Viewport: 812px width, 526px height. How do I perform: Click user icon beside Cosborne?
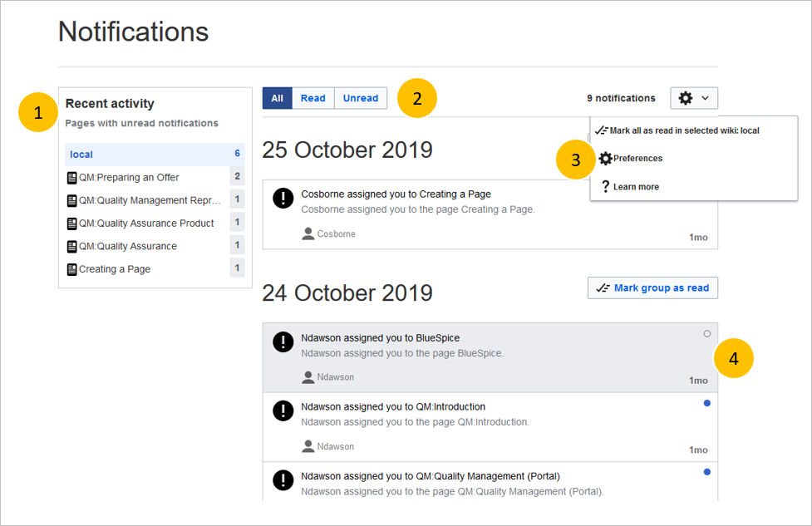tap(308, 234)
